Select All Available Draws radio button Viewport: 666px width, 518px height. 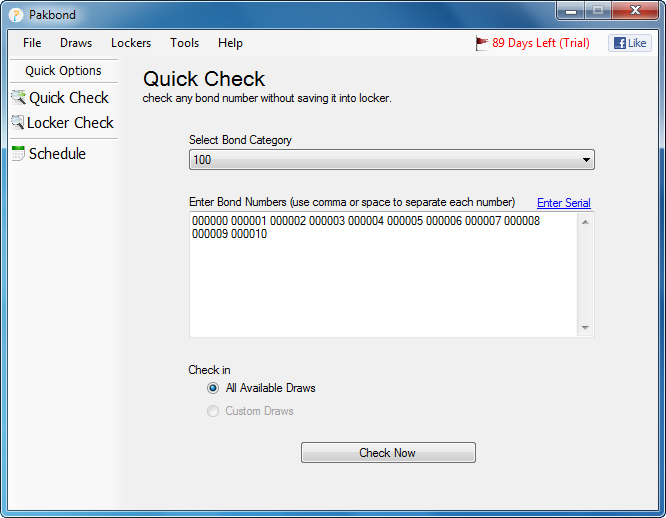[x=213, y=388]
